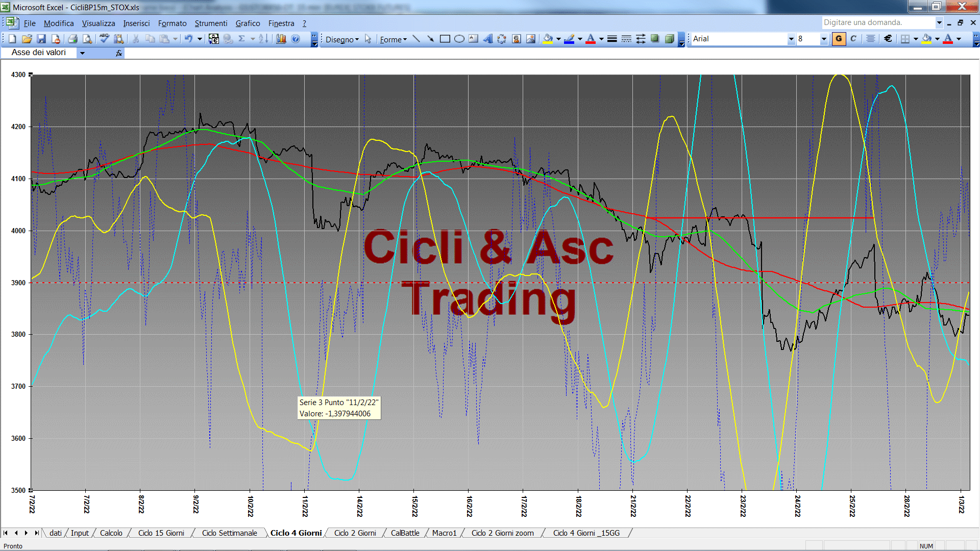This screenshot has width=980, height=551.
Task: Click the Select Objects pointer icon
Action: (368, 39)
